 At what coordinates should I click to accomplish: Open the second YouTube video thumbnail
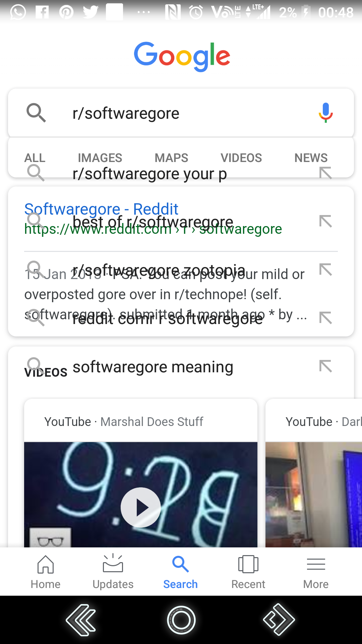(314, 494)
